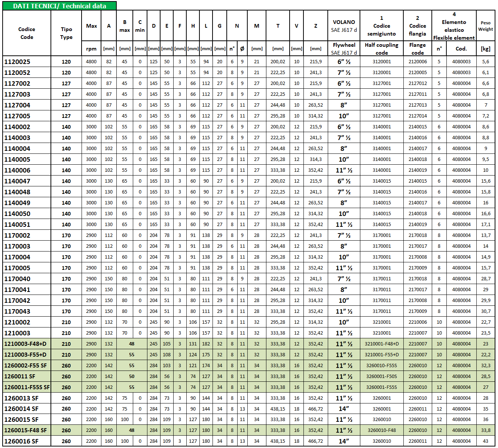Click the Peso Weight column header

click(485, 26)
